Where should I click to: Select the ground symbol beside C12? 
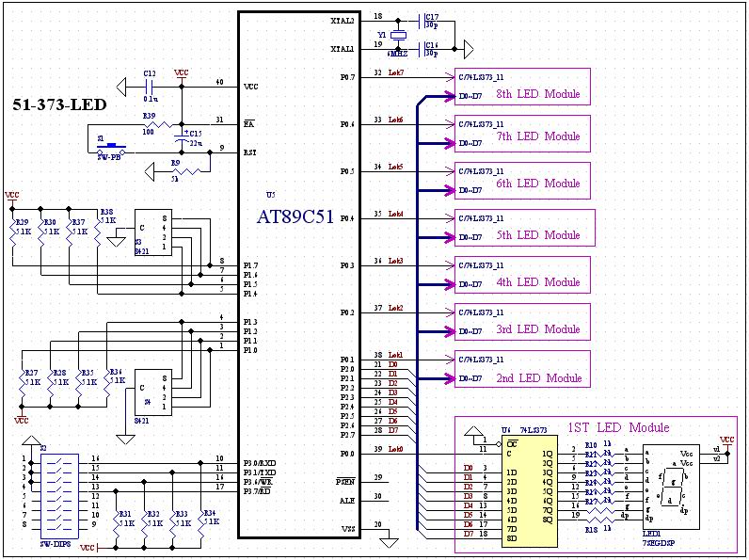click(x=121, y=87)
